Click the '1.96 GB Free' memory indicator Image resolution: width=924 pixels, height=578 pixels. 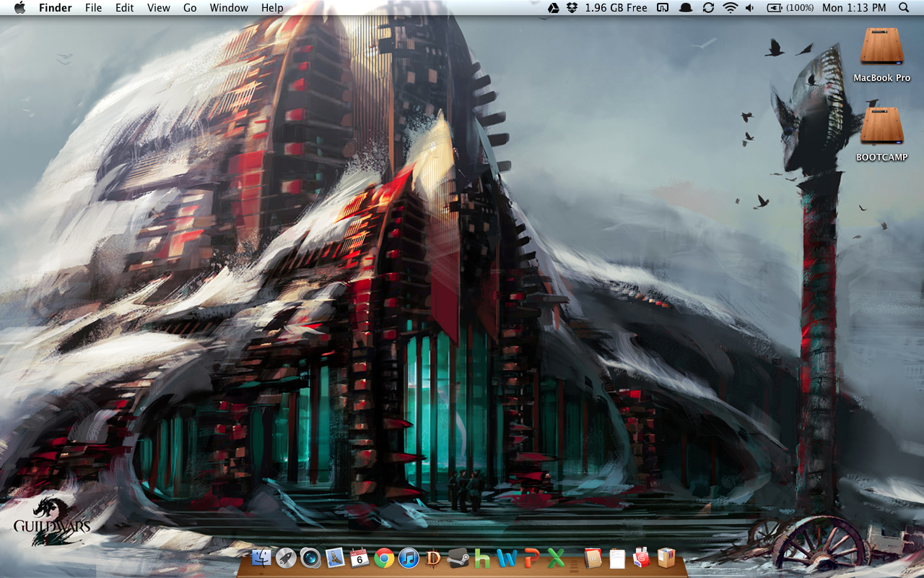click(x=616, y=8)
